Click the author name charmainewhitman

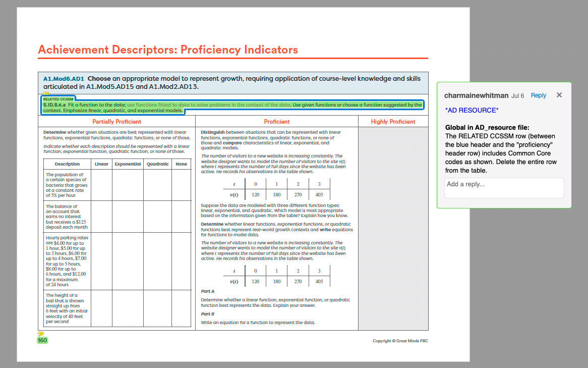(476, 95)
